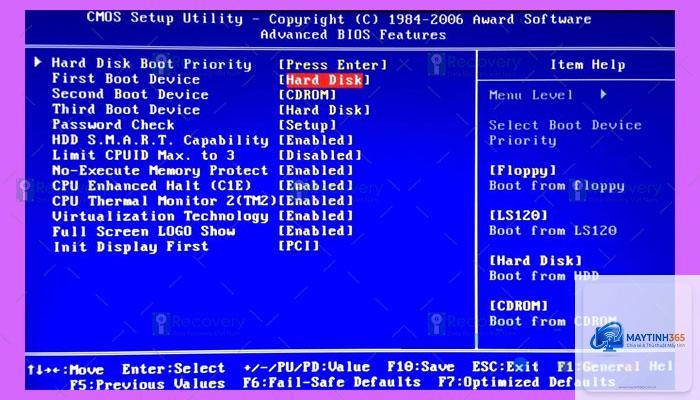Click the CMOS Setup Utility copyright header

point(339,19)
